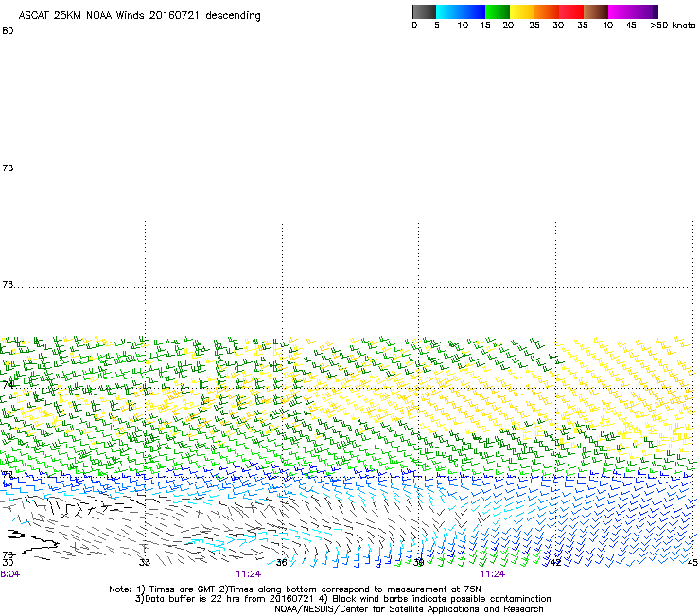Click the "NOAA/NESDIS/Center for Satellite Applications and Research" credit
Image resolution: width=700 pixels, height=615 pixels.
pos(409,609)
